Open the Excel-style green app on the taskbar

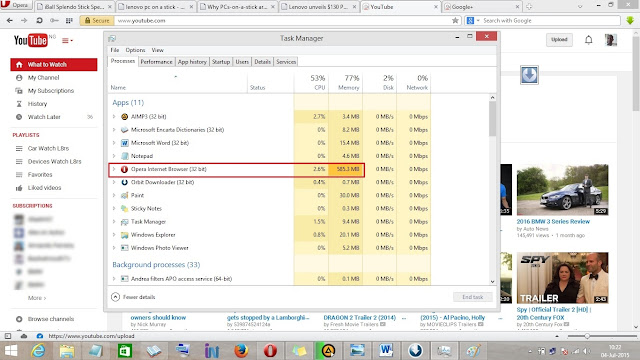124,351
